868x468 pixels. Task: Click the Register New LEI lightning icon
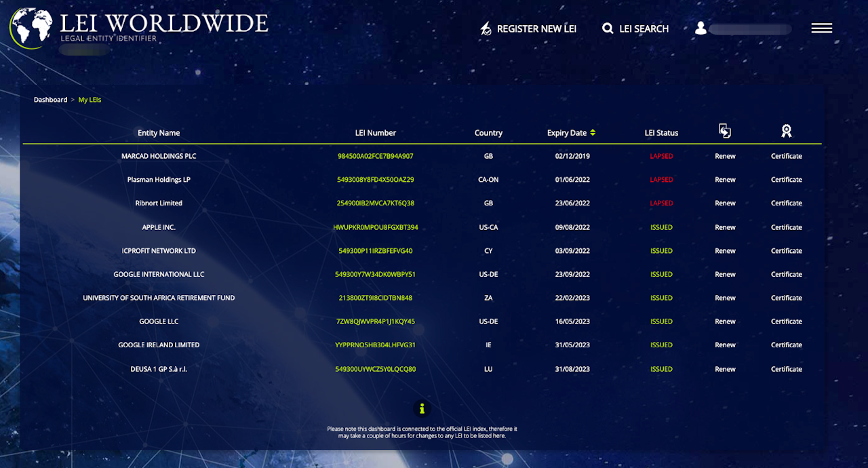[486, 28]
